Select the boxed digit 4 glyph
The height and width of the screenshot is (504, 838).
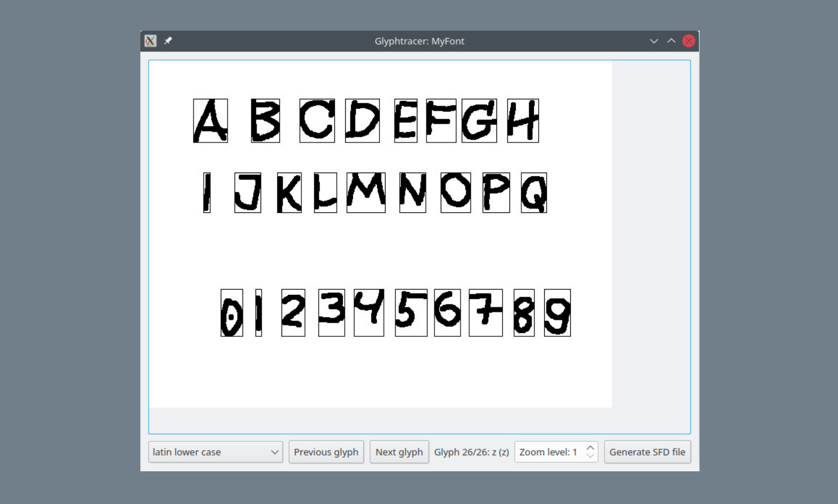369,313
